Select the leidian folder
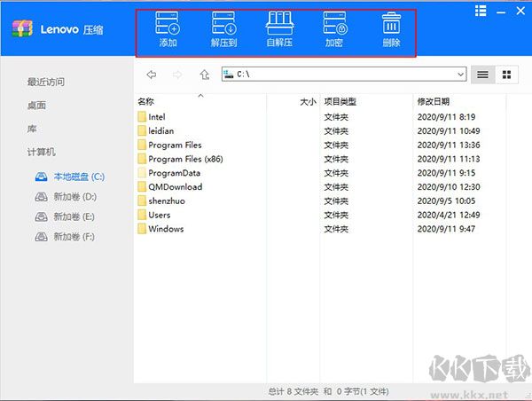532x401 pixels. tap(156, 130)
